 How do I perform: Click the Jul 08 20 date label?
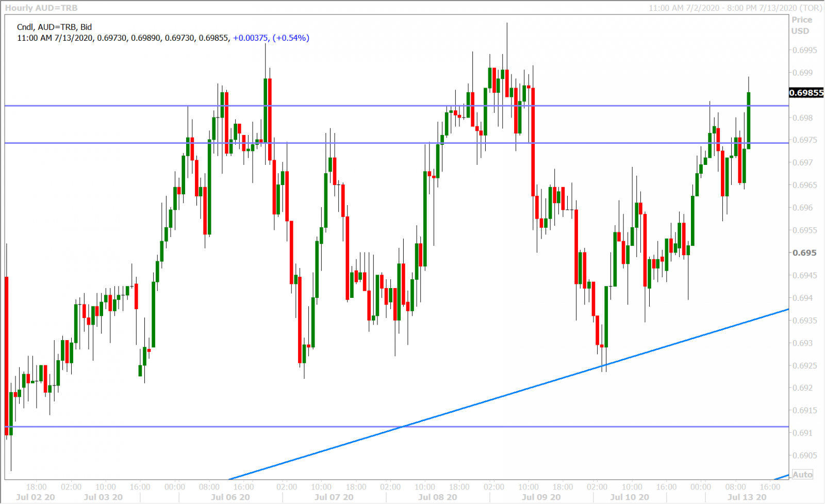(438, 497)
